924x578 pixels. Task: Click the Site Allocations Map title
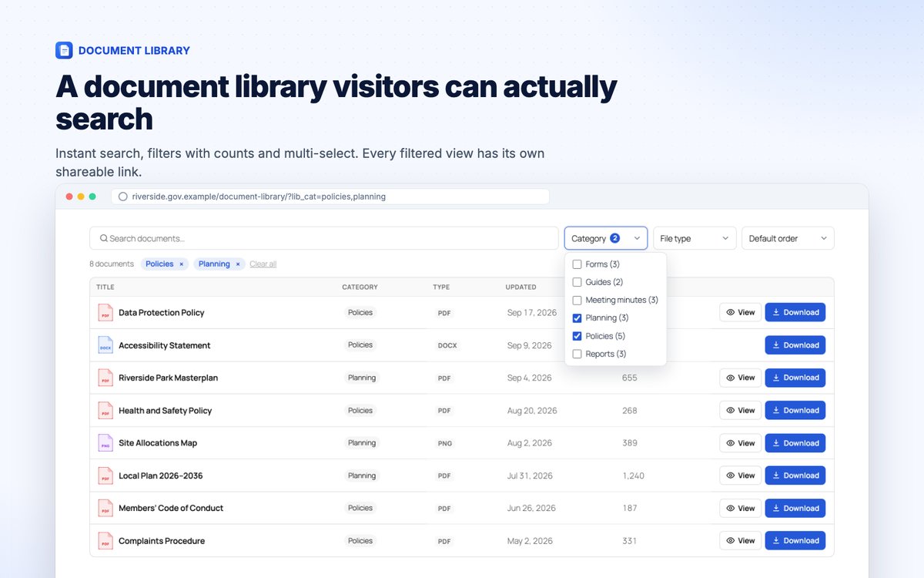(158, 443)
